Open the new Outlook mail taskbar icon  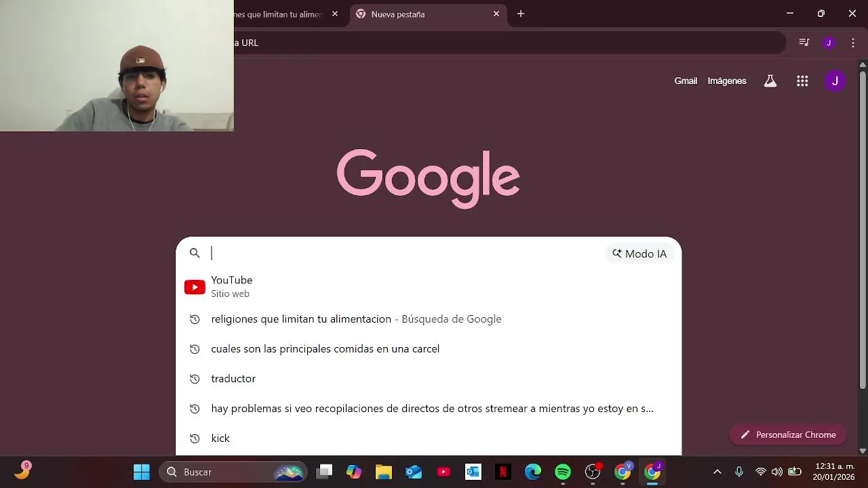[x=414, y=472]
